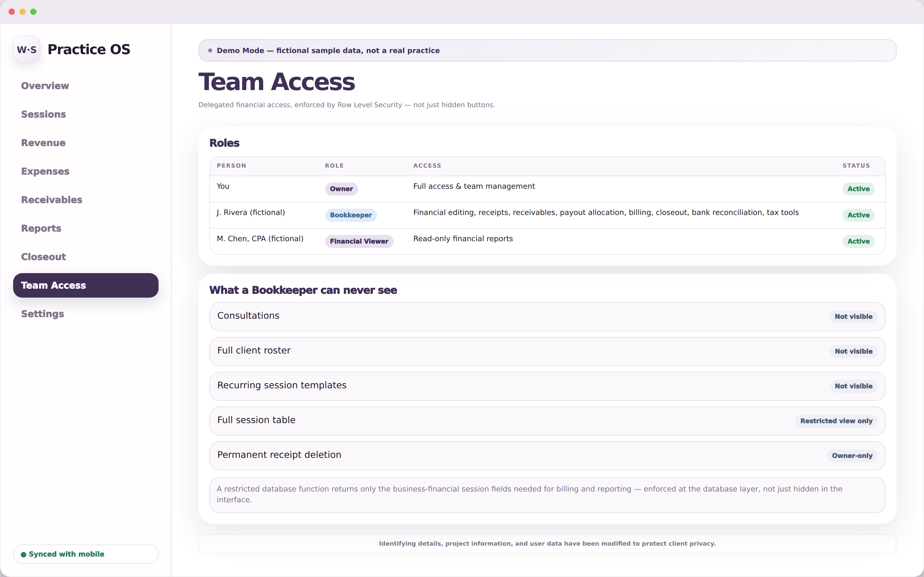Click the green sync status dot
The height and width of the screenshot is (577, 924).
(23, 554)
